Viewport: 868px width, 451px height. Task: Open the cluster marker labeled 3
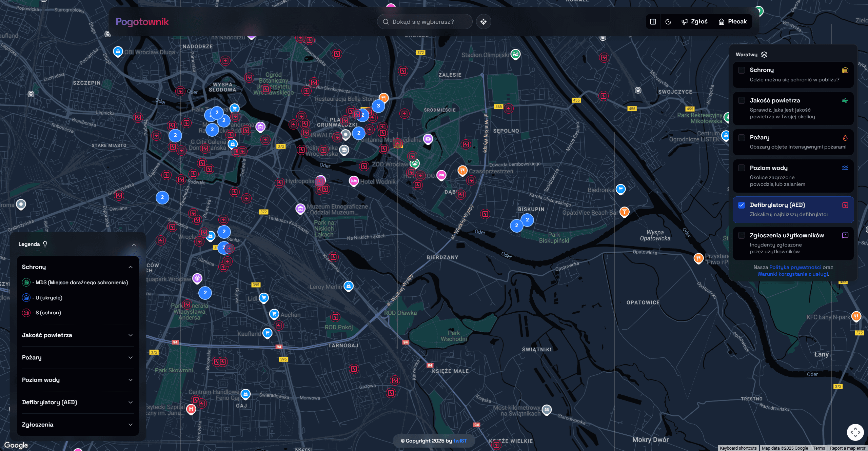click(378, 106)
